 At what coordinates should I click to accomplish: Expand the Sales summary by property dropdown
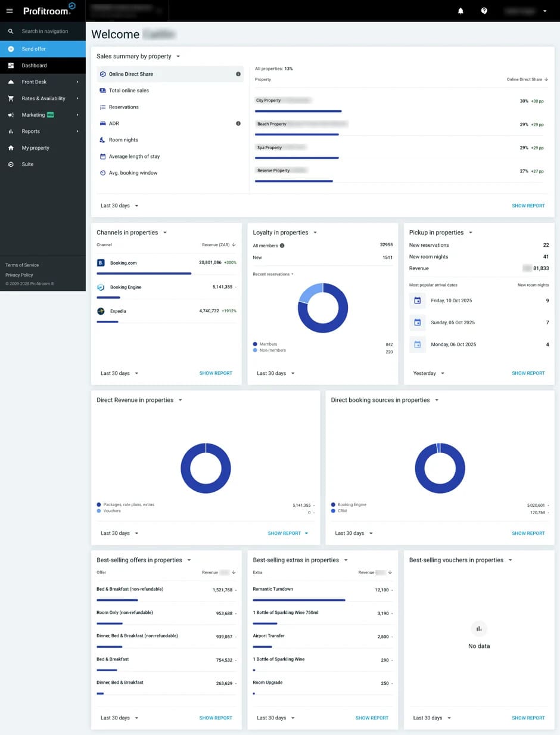click(178, 57)
